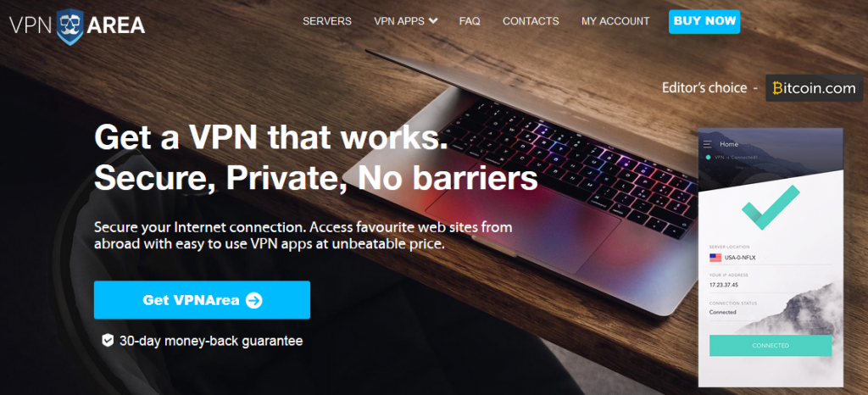Go to the FAQ page
The width and height of the screenshot is (868, 395).
point(470,21)
